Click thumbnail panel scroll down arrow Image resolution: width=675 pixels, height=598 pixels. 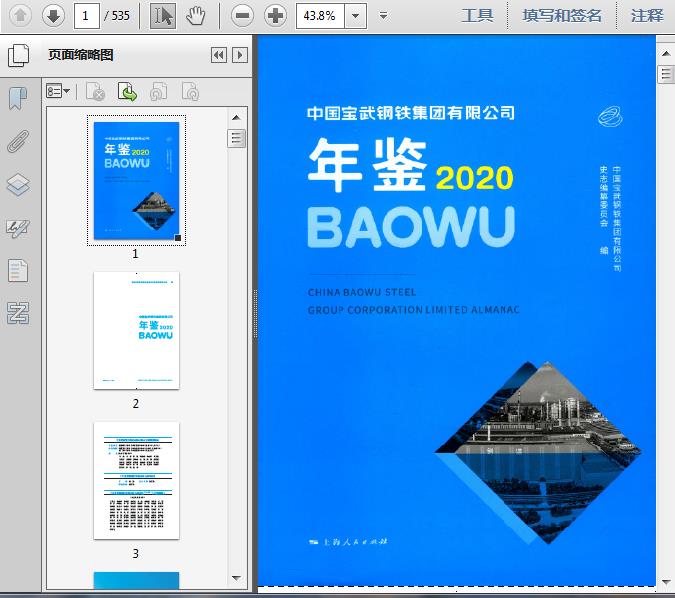coord(236,578)
